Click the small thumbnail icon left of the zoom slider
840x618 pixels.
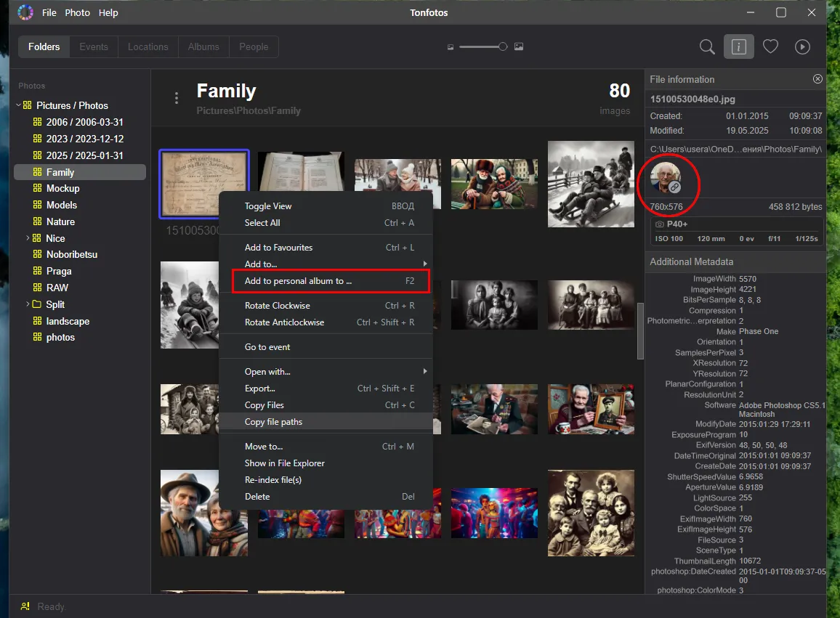coord(451,46)
